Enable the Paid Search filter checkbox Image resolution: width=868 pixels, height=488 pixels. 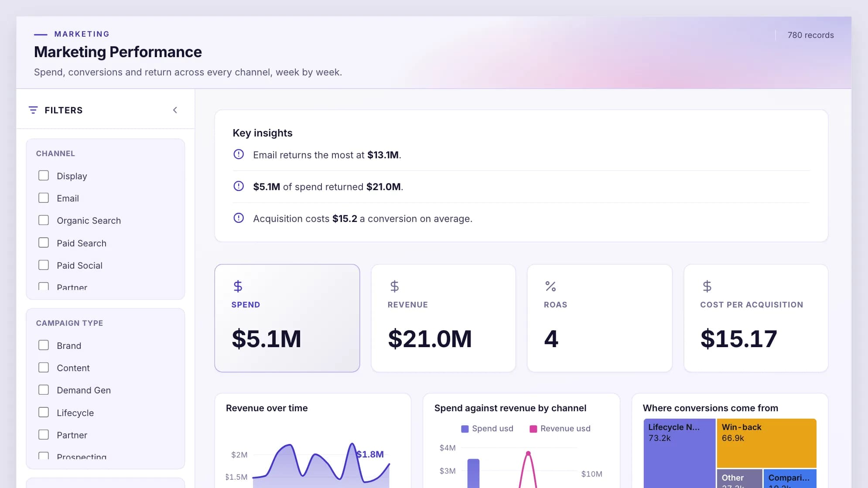click(x=44, y=242)
